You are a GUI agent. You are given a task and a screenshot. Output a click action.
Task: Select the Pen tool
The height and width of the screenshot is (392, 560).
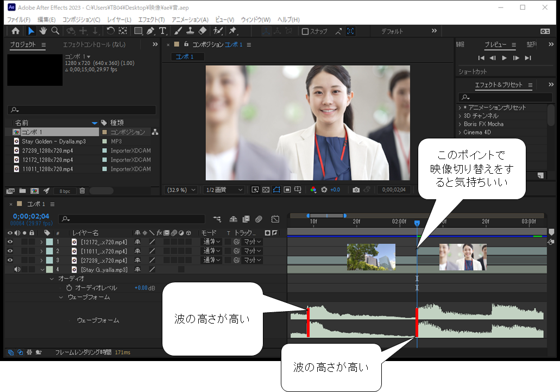click(x=150, y=31)
